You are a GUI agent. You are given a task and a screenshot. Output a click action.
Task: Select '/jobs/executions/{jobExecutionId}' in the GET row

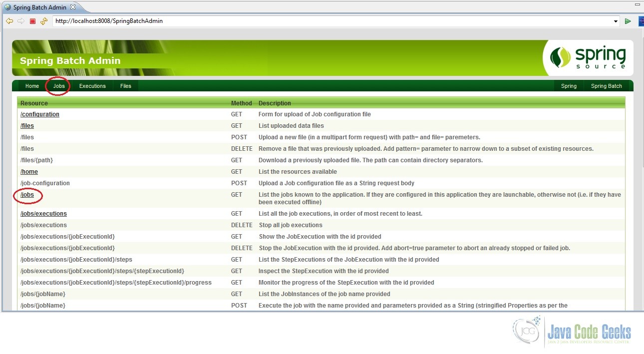pyautogui.click(x=67, y=237)
